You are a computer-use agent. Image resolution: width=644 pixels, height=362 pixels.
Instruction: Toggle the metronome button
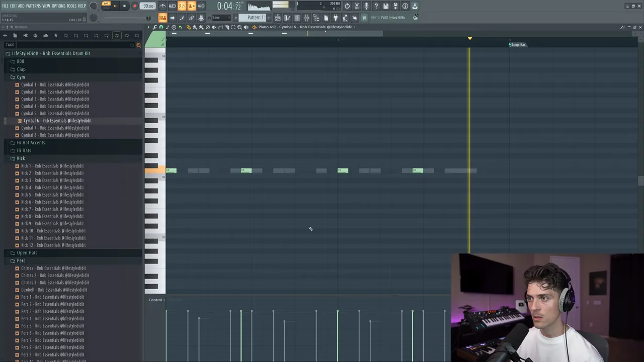click(163, 6)
